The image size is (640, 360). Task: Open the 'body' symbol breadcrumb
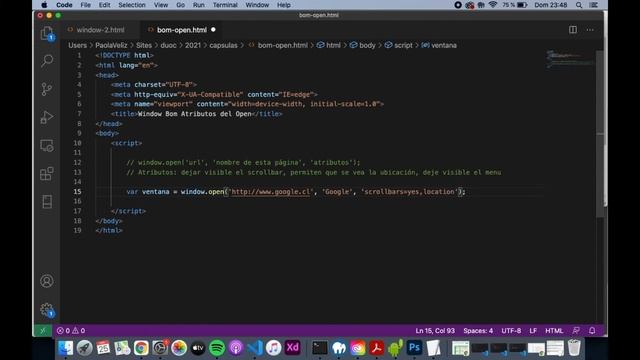tap(362, 45)
